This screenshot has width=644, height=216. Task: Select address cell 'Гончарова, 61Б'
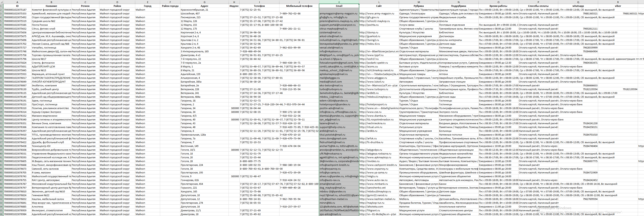coord(204,180)
